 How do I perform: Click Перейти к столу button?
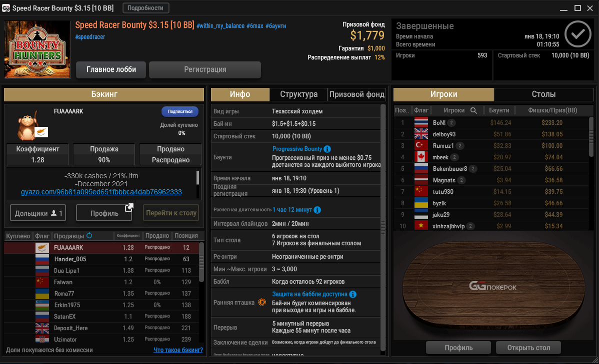coord(171,213)
